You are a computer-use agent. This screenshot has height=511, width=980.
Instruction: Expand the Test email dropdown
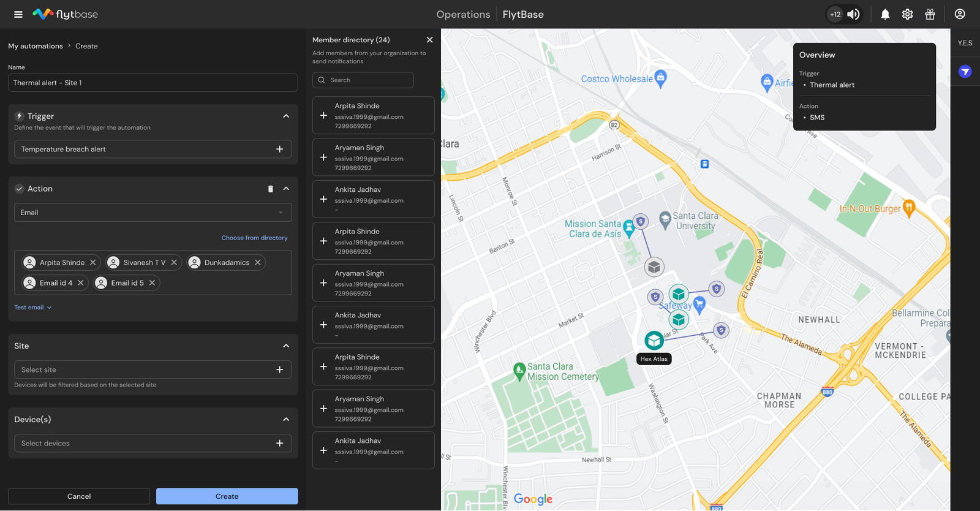click(x=33, y=308)
